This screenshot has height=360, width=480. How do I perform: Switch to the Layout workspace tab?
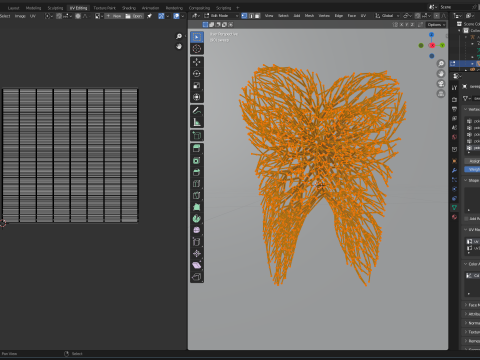click(14, 8)
